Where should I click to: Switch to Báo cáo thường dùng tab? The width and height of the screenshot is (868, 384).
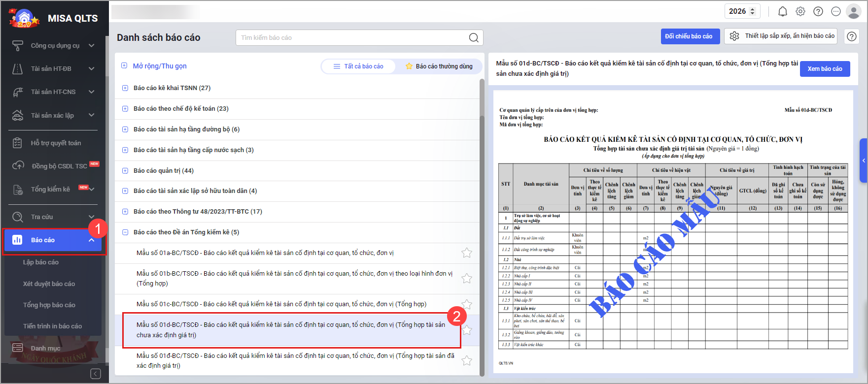439,66
